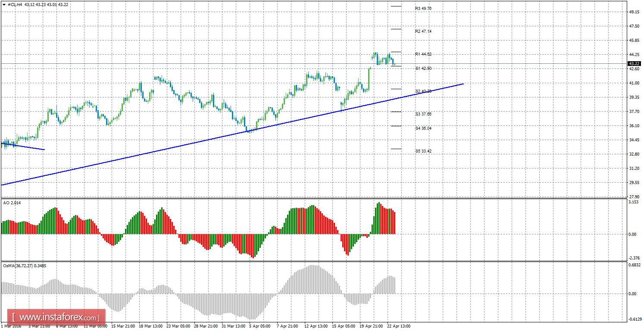Click the 37.70 price axis label
Viewport: 644px width, 331px height.
point(634,112)
